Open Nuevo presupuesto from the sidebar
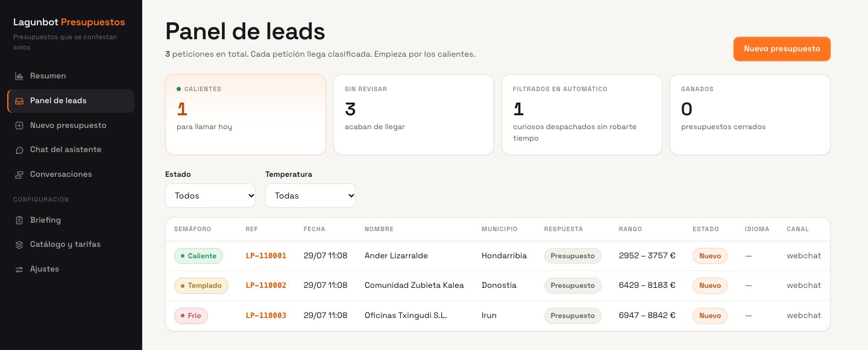The image size is (868, 350). click(71, 126)
